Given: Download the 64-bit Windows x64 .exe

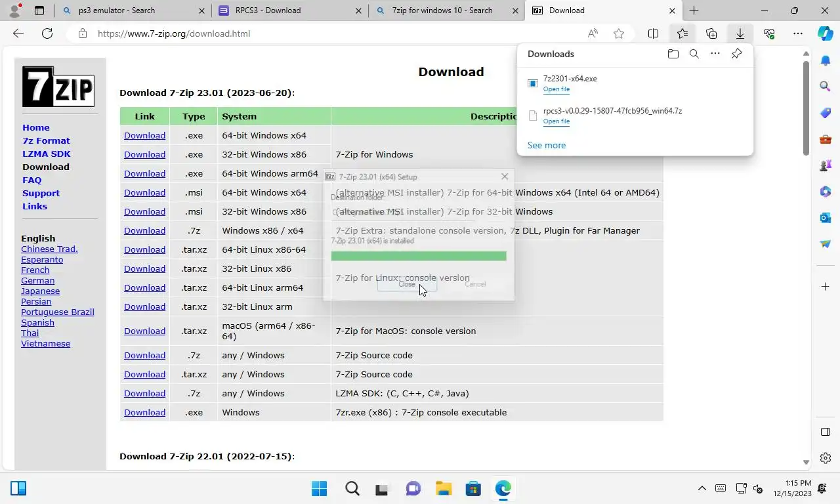Looking at the screenshot, I should 144,135.
